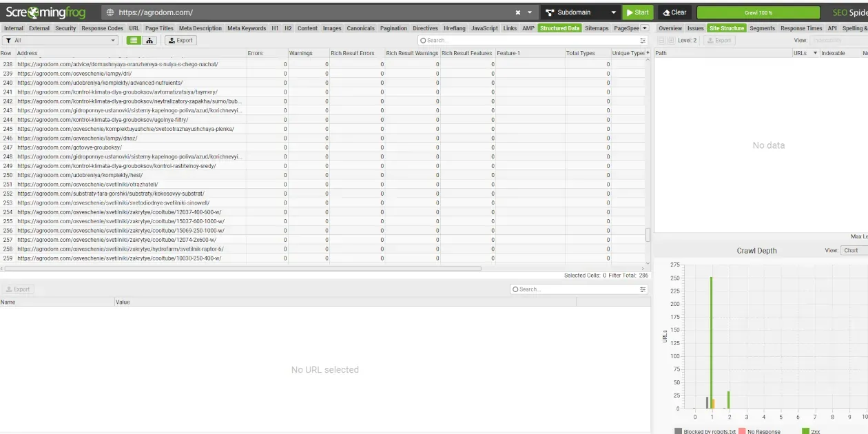The height and width of the screenshot is (434, 868).
Task: Switch to list view icon
Action: pyautogui.click(x=134, y=40)
